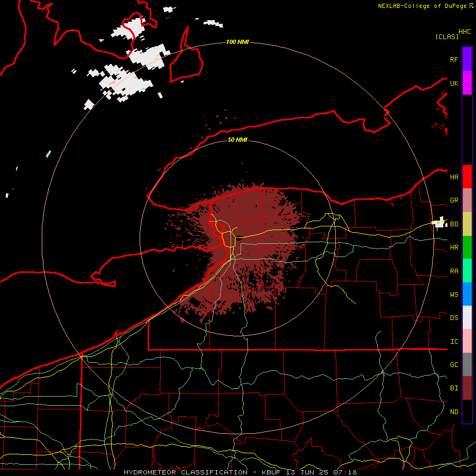
Task: Click the ND black legend swatch
Action: pos(467,411)
